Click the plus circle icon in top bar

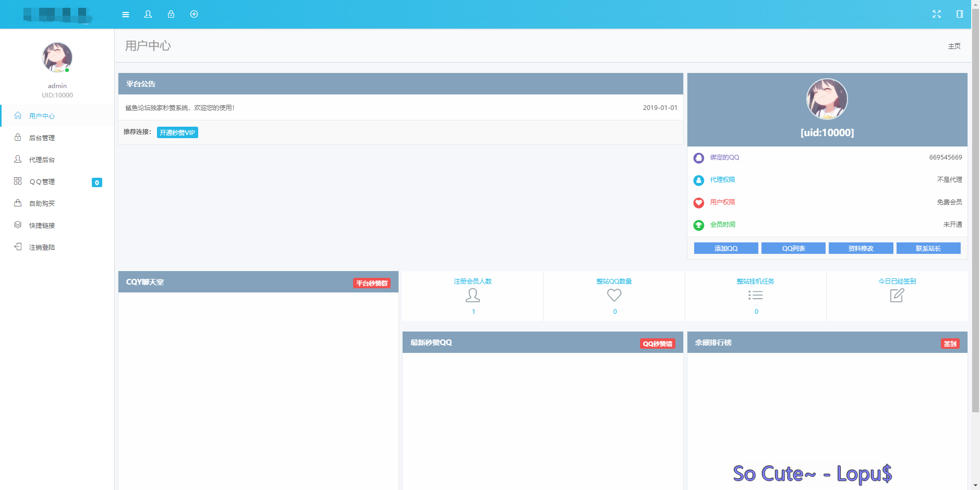pyautogui.click(x=194, y=14)
